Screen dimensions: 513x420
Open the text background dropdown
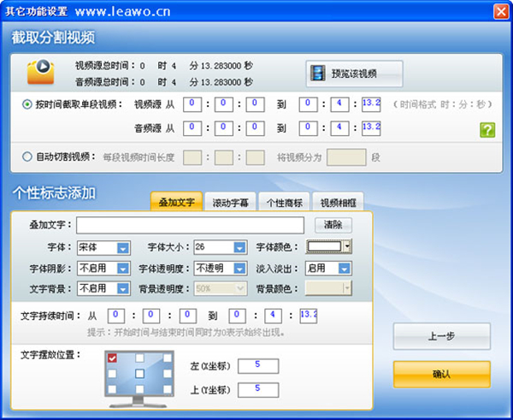[x=103, y=289]
